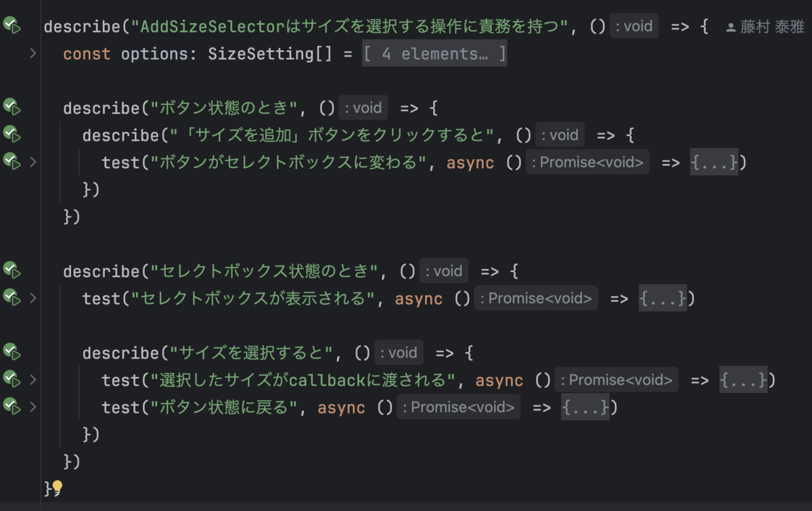Run test "選択したサイズがcallbackに渡される"

point(12,379)
